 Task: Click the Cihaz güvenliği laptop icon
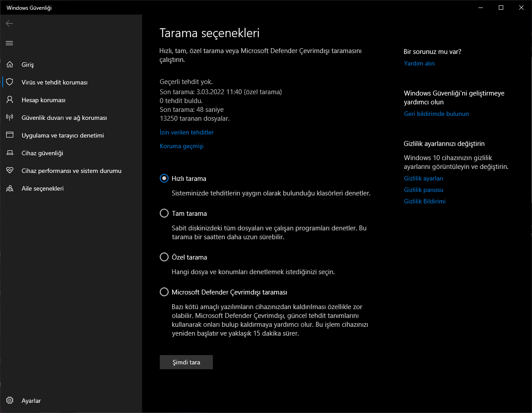point(10,153)
